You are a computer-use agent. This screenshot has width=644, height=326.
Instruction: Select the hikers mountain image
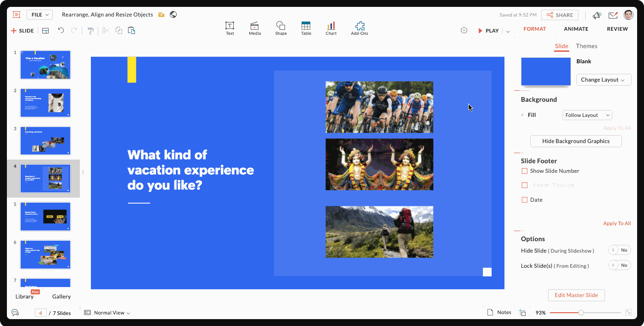tap(379, 232)
